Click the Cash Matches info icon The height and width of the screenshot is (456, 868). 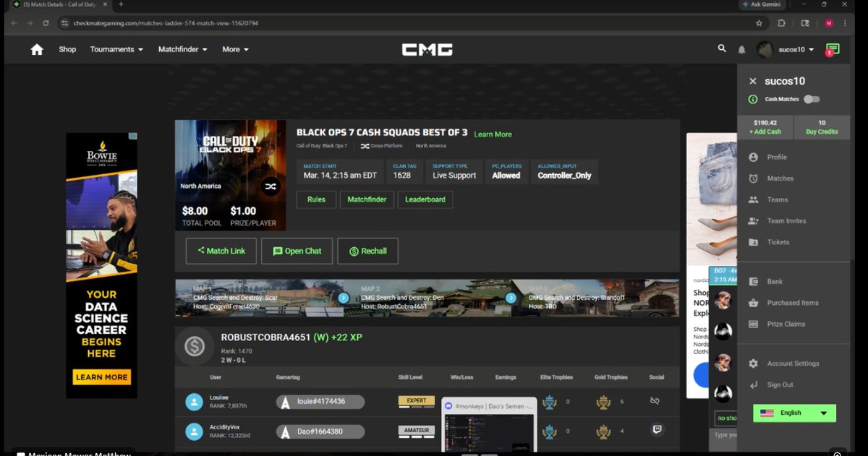coord(753,99)
